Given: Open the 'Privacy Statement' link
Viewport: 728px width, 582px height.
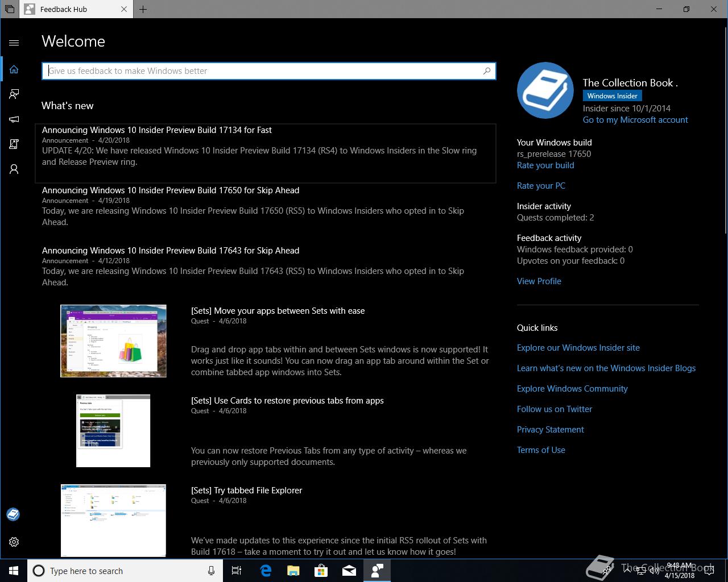Looking at the screenshot, I should (x=551, y=430).
